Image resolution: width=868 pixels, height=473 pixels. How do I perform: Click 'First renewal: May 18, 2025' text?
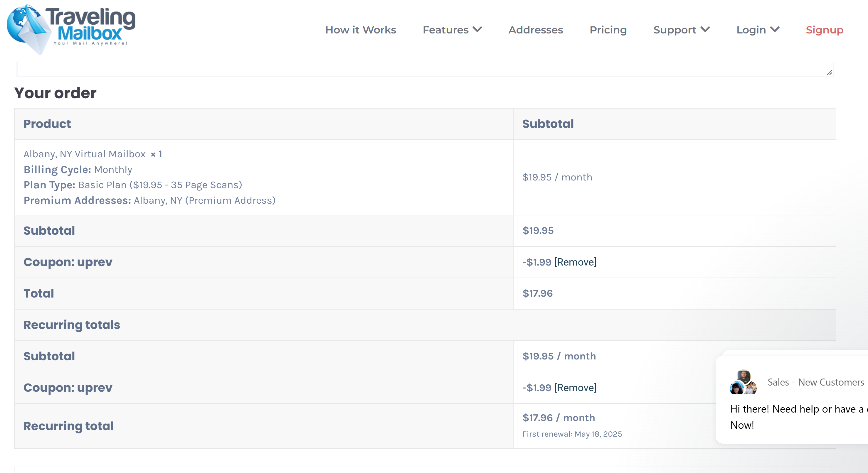click(572, 434)
